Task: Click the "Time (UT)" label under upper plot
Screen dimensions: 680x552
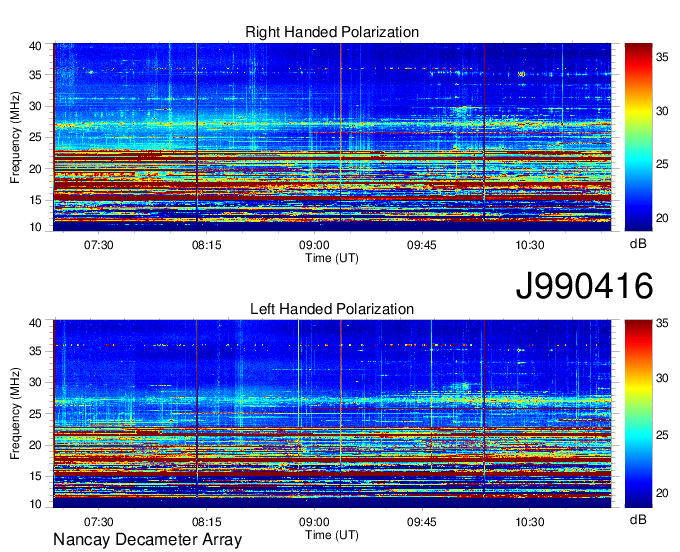Action: pyautogui.click(x=332, y=258)
